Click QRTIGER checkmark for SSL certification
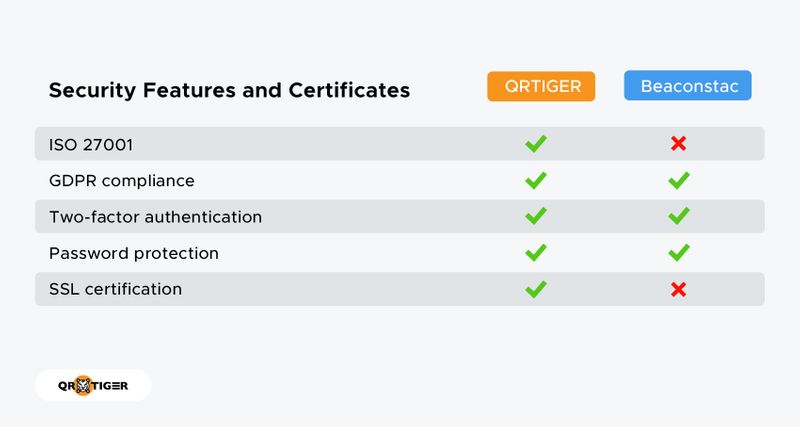The height and width of the screenshot is (427, 800). click(x=536, y=289)
